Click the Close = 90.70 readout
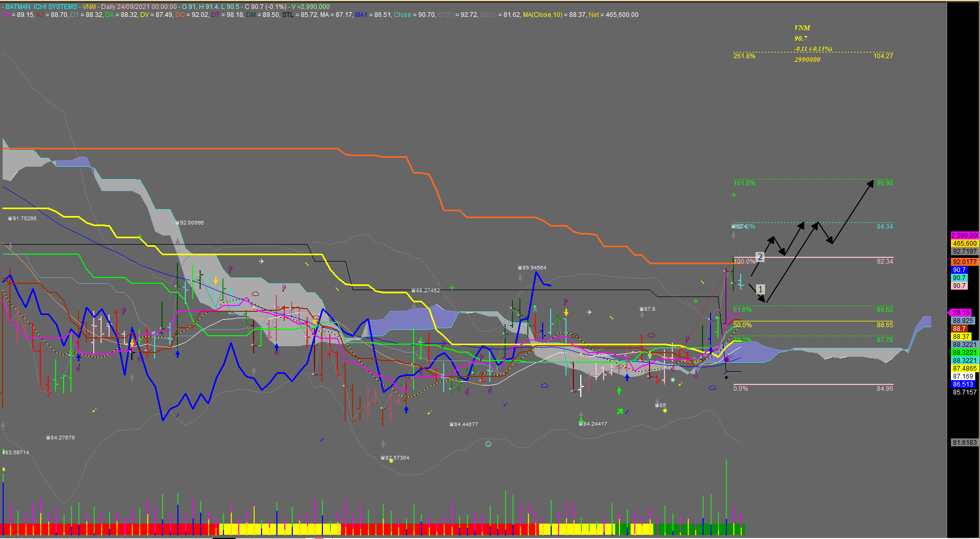 pos(415,15)
